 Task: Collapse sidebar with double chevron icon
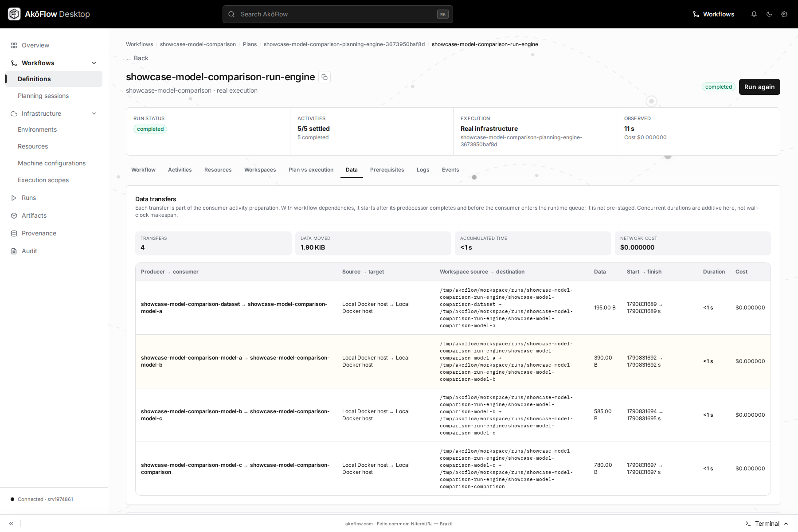pyautogui.click(x=11, y=524)
